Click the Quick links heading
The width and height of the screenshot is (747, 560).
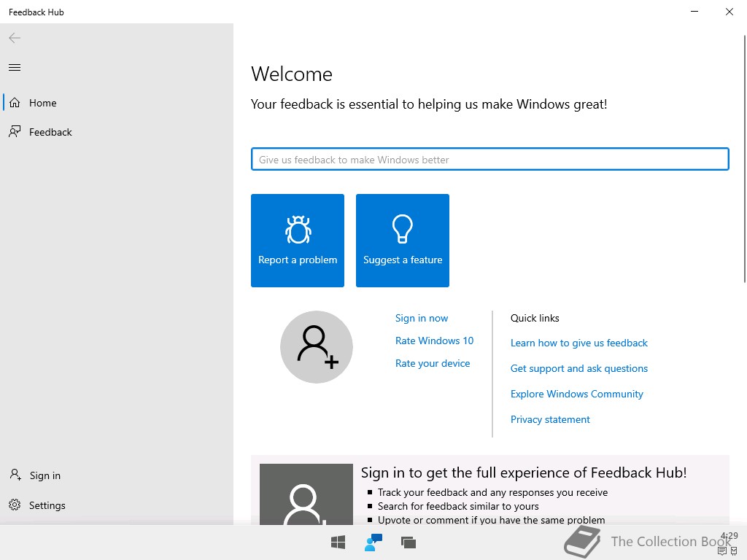535,318
